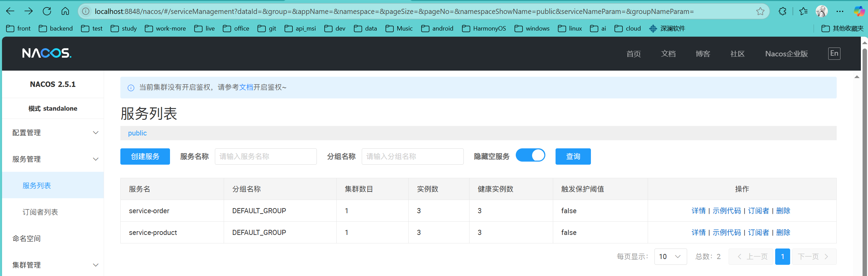This screenshot has height=276, width=868.
Task: Open the page size dropdown showing 10
Action: pyautogui.click(x=670, y=257)
